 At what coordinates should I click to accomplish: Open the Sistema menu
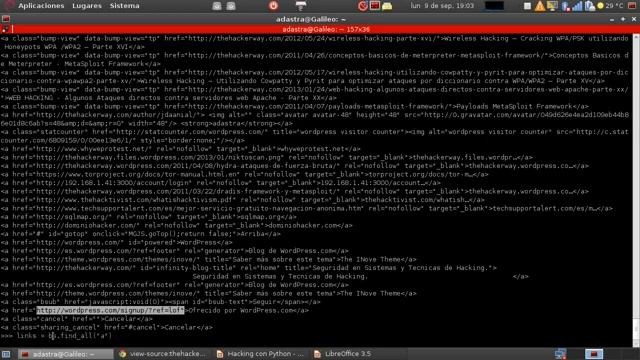click(x=124, y=6)
